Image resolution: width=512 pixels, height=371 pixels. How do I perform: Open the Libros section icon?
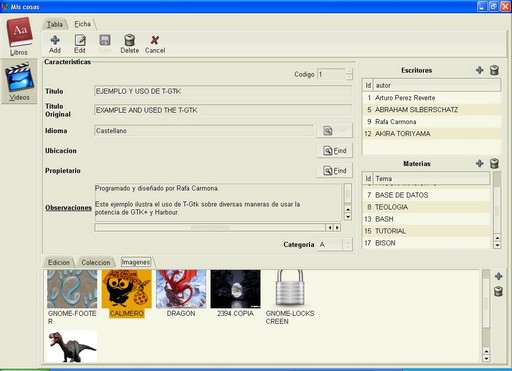tap(19, 36)
